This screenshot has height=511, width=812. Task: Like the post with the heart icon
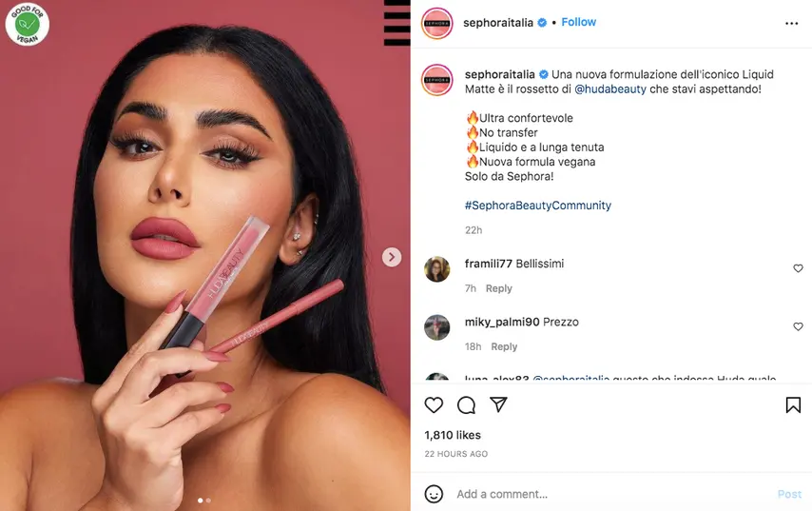tap(434, 404)
